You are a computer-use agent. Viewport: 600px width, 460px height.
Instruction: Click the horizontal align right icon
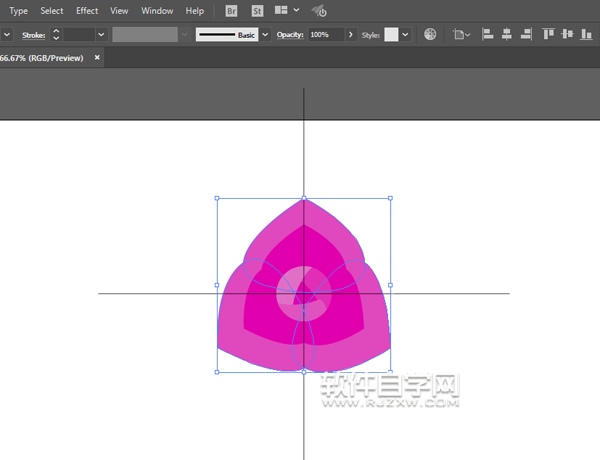pos(526,34)
